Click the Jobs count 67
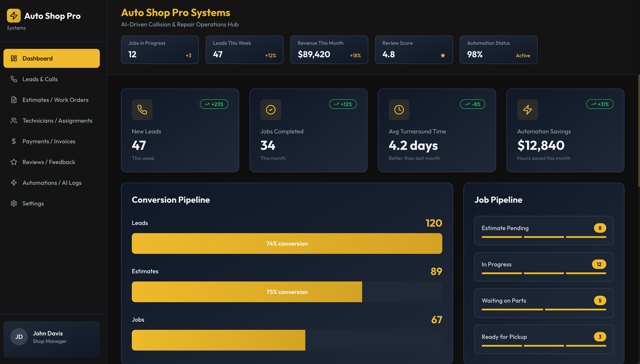This screenshot has height=364, width=640. coord(437,320)
